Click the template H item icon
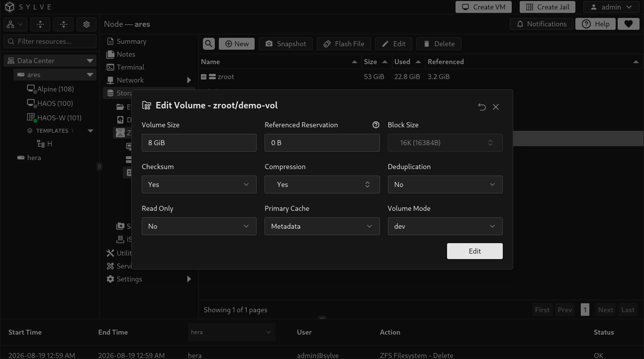This screenshot has height=359, width=644. point(41,144)
